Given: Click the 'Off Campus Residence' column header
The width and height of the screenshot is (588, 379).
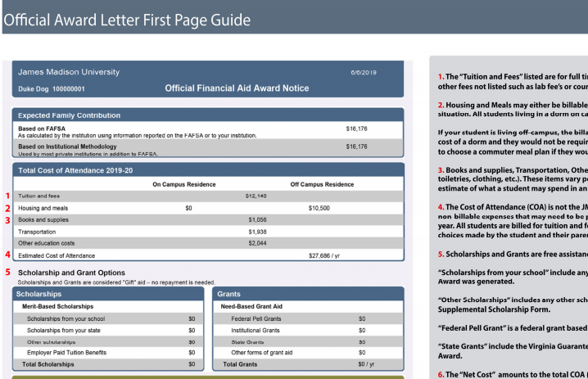Looking at the screenshot, I should pos(322,184).
